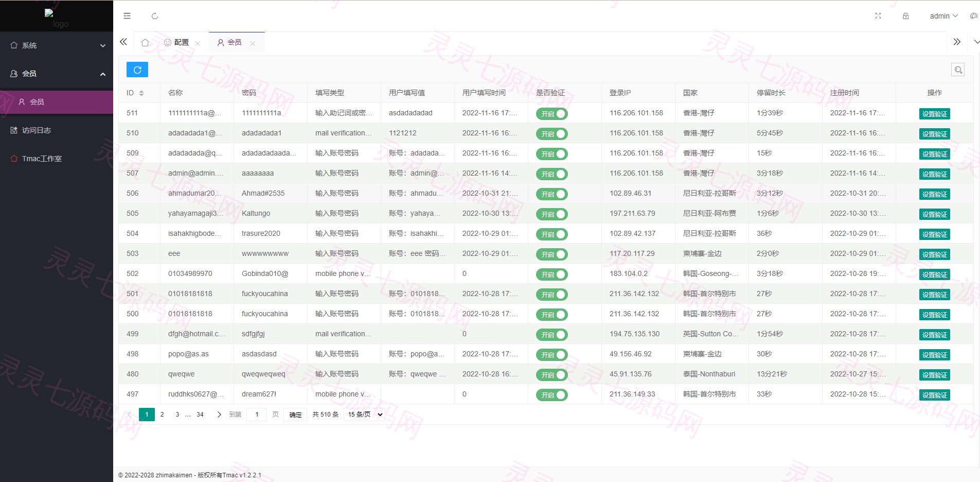Open 访问日志 in the sidebar
The height and width of the screenshot is (482, 980).
57,130
